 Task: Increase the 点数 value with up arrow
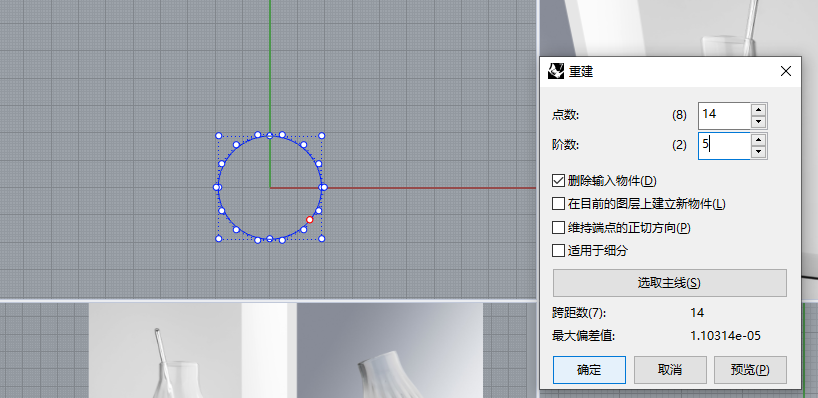coord(759,109)
